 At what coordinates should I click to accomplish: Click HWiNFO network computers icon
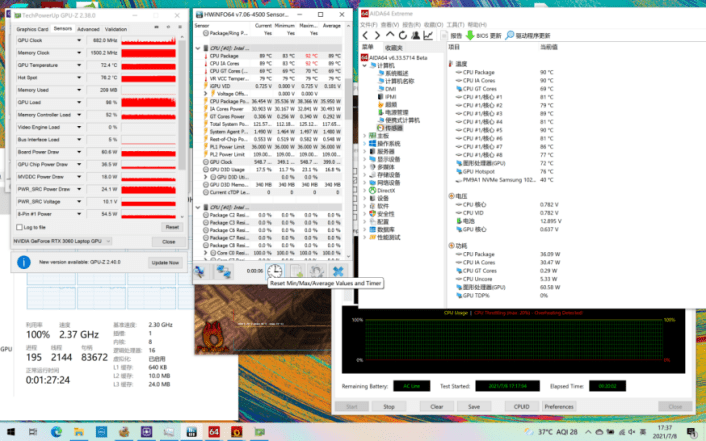coord(223,271)
